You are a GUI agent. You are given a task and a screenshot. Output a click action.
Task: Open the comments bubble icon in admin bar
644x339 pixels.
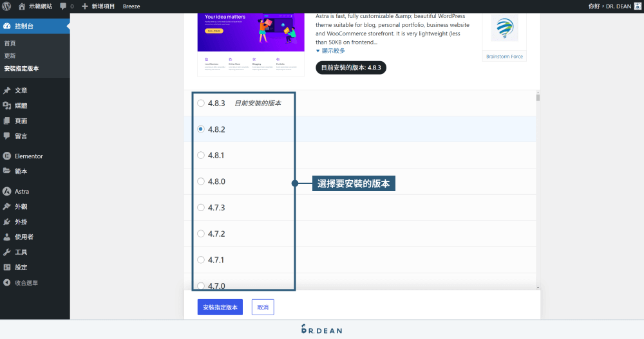(x=63, y=6)
